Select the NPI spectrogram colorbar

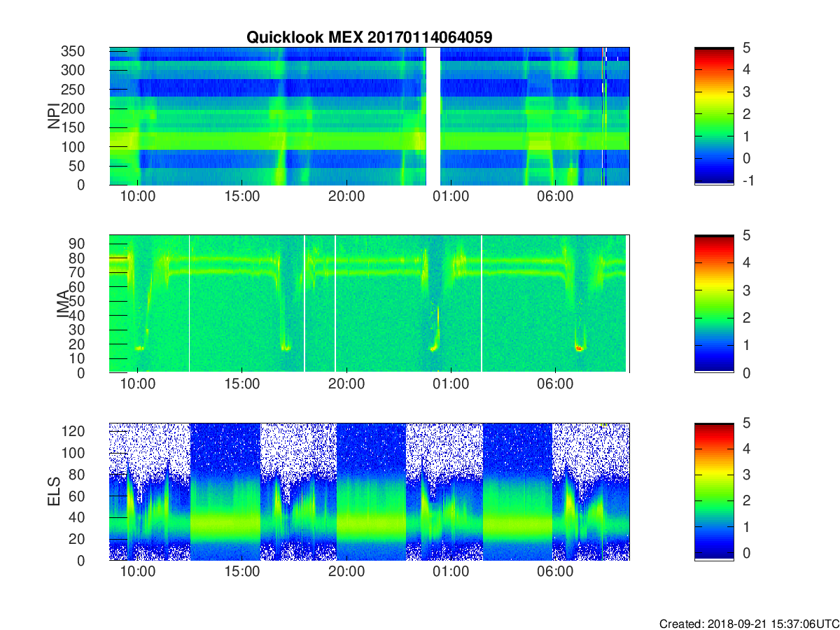coord(714,116)
